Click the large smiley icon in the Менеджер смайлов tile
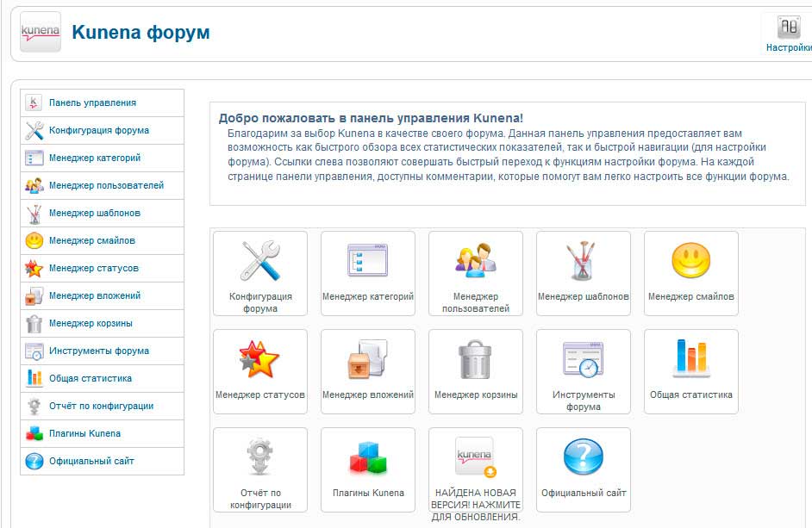Screen dimensions: 812x528 pyautogui.click(x=690, y=260)
